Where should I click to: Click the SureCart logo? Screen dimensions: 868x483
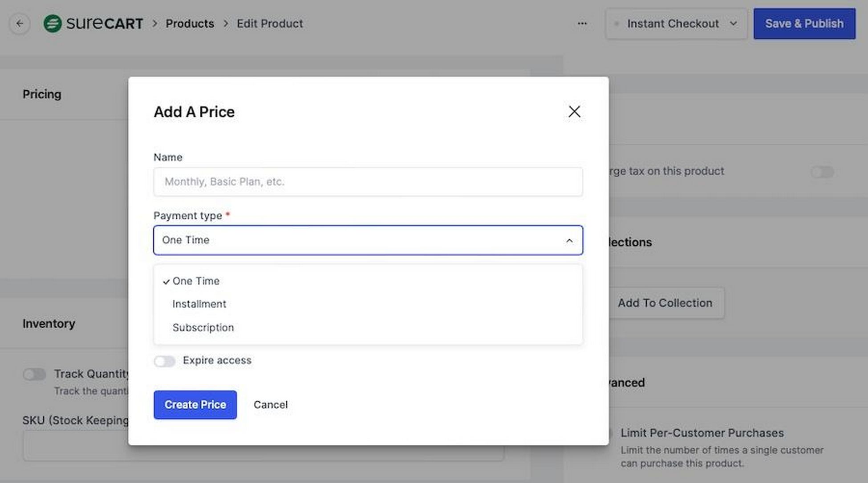coord(93,24)
